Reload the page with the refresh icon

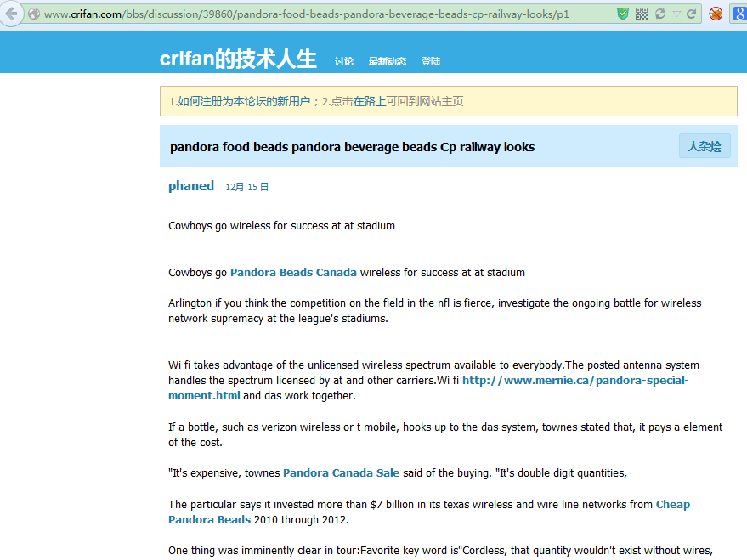691,14
